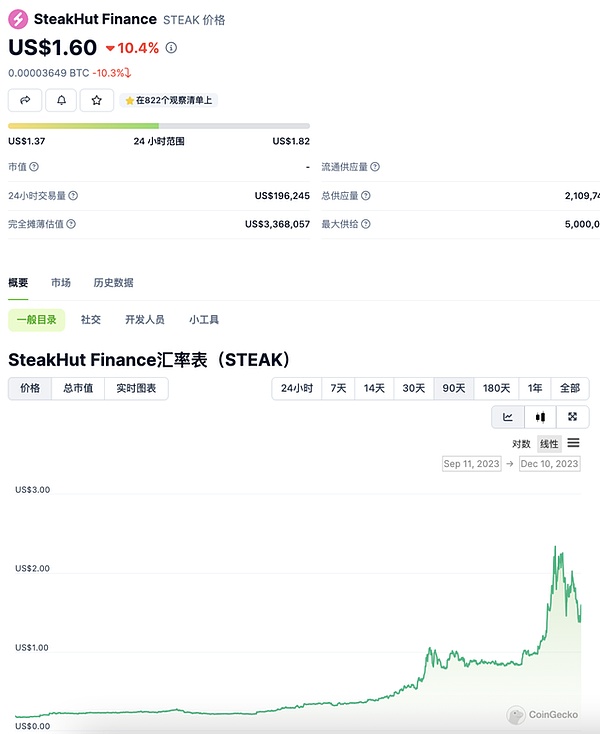The image size is (600, 734).
Task: Switch to the 市场 tab
Action: tap(61, 283)
